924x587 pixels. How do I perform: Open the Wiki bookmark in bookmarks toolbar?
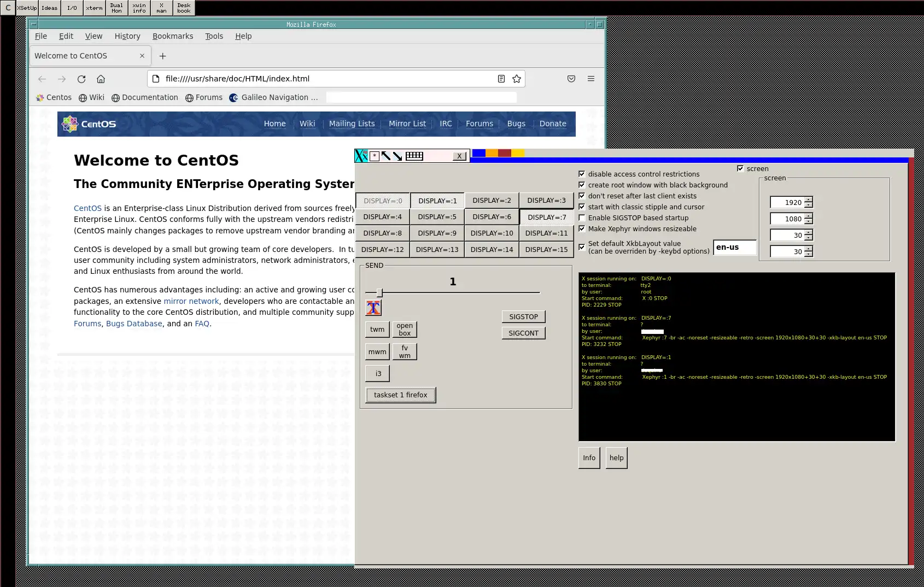(91, 97)
